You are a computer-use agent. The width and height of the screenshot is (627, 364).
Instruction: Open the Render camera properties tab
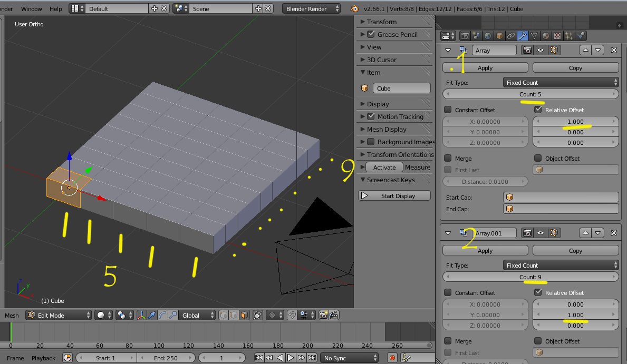tap(465, 36)
